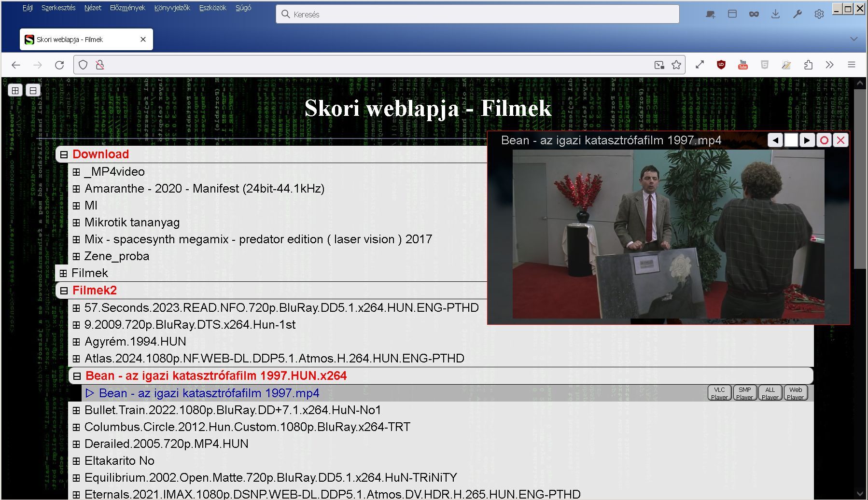Click the video frame in floating player

(x=668, y=234)
